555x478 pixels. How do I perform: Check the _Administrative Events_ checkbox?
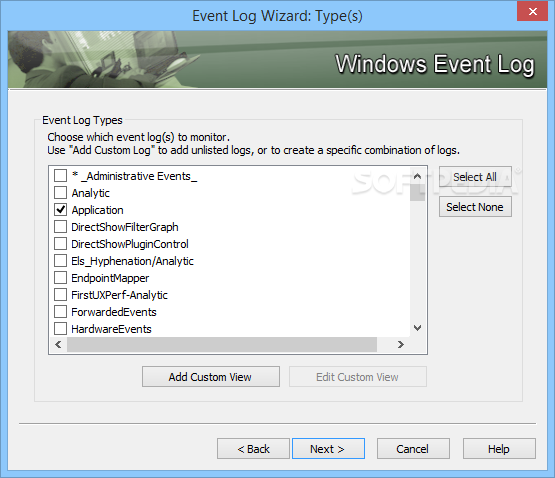coord(61,175)
